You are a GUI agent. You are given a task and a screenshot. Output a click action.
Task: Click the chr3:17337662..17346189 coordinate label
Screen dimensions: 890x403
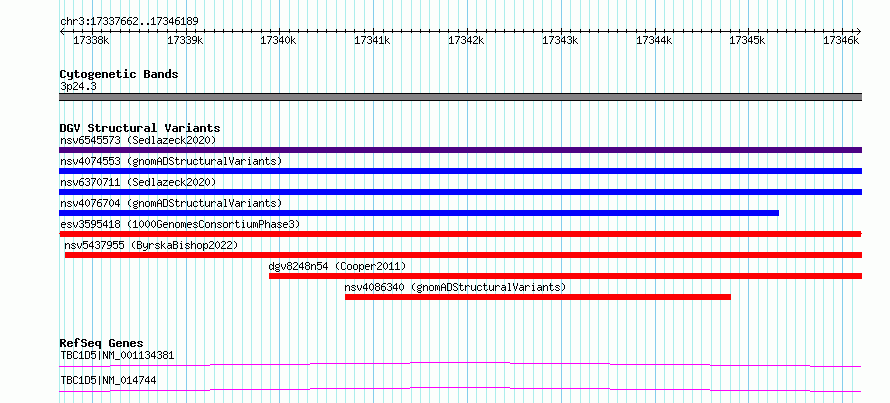(129, 21)
